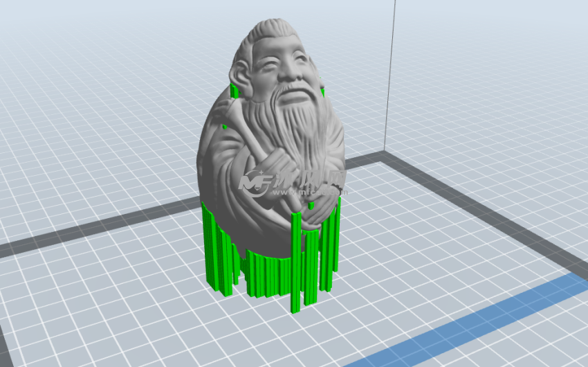Click the tiny green support on the staff

tap(224, 127)
